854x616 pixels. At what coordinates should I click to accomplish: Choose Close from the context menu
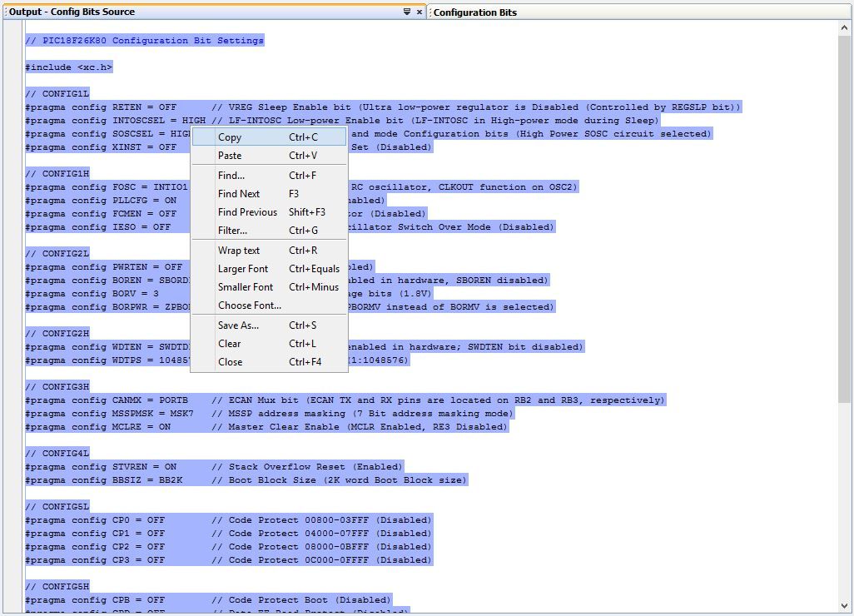tap(229, 362)
